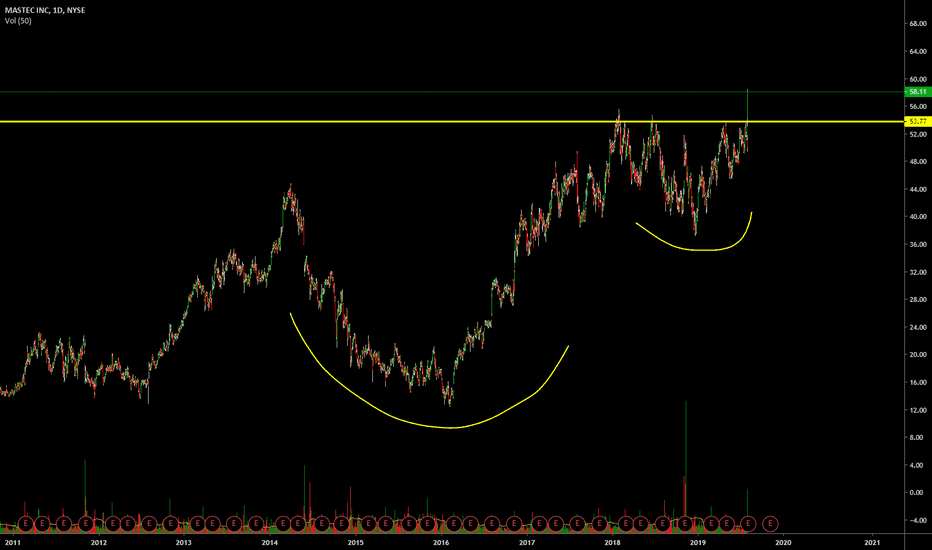Click the 16.00 price axis label
This screenshot has width=932, height=550.
[917, 382]
